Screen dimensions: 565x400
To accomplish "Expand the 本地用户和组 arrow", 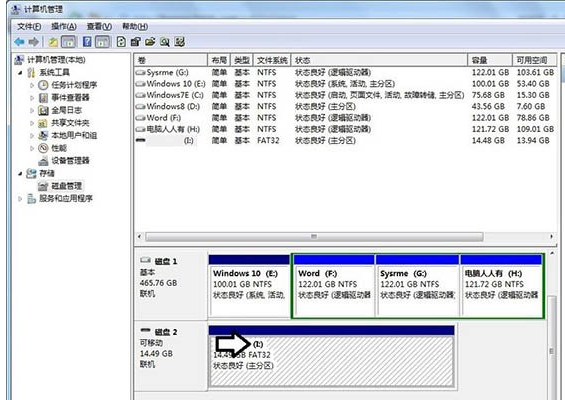I will tap(32, 136).
